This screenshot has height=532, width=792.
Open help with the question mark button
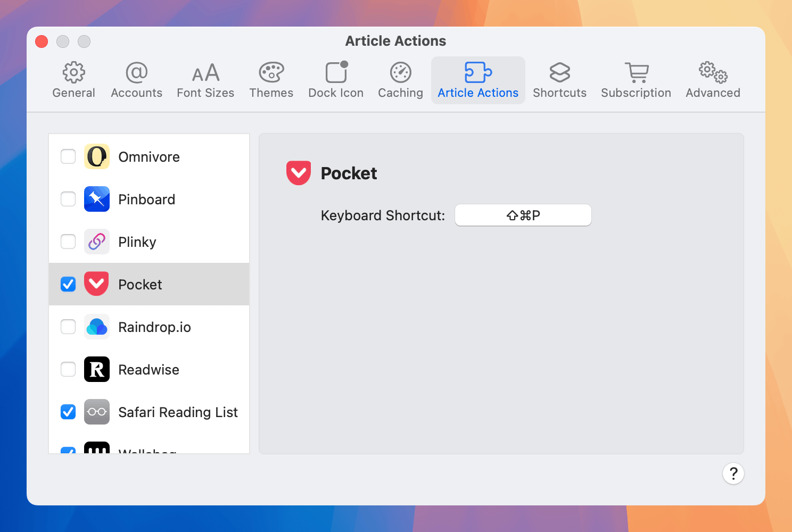[x=733, y=473]
